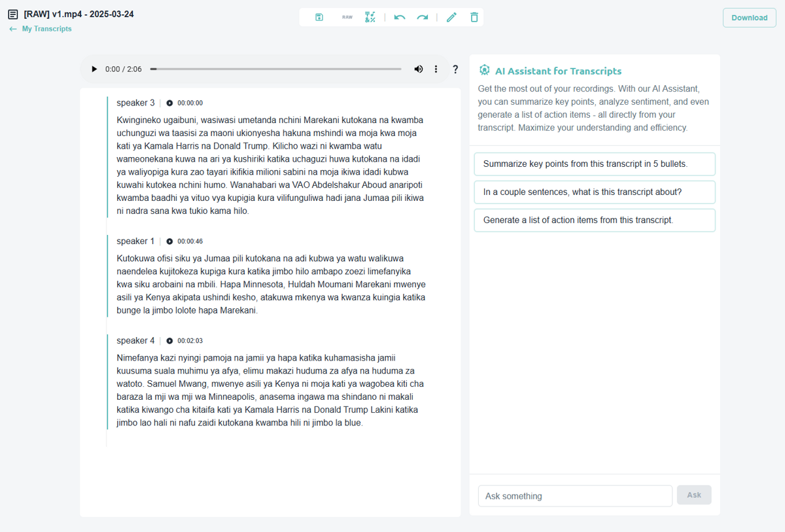Image resolution: width=785 pixels, height=532 pixels.
Task: Click the Download button
Action: click(749, 18)
